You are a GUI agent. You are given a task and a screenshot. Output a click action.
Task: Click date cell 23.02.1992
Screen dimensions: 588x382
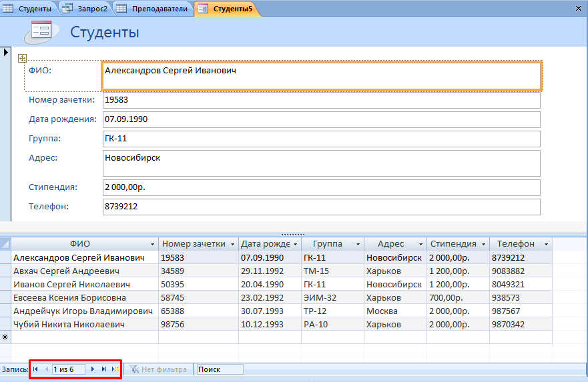click(x=270, y=298)
